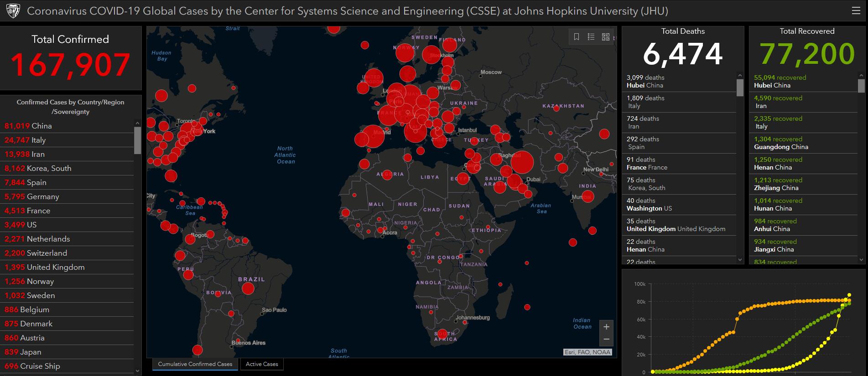Select the Netherlands row
Viewport: 868px width, 376px height.
click(67, 239)
